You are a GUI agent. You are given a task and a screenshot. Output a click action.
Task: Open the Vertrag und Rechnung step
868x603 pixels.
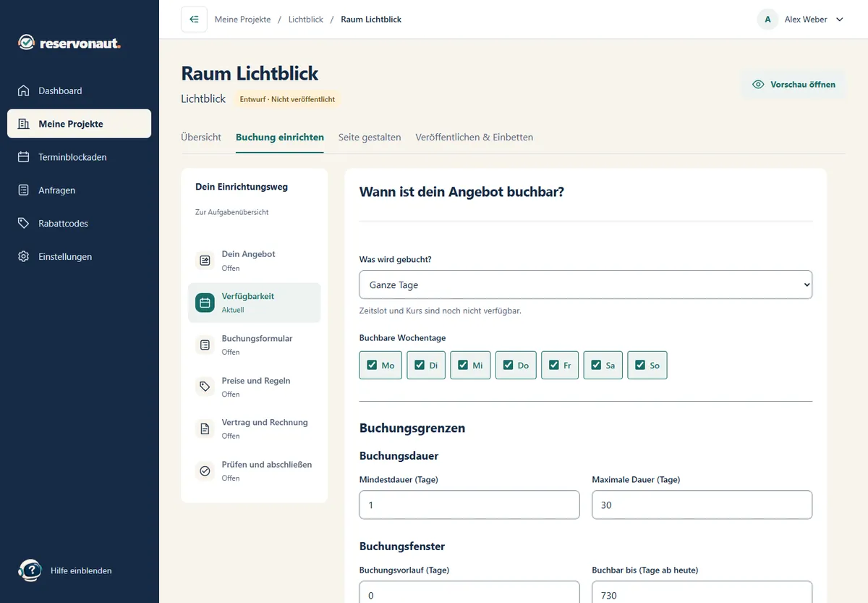click(254, 429)
